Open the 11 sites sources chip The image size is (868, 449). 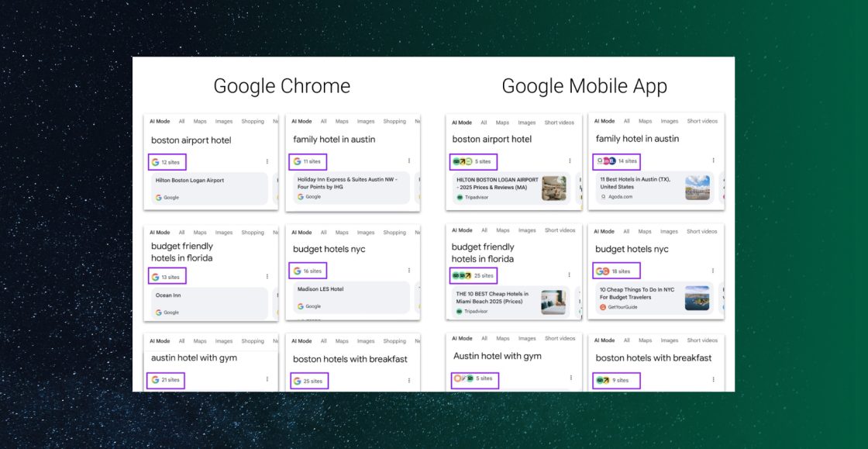click(308, 161)
